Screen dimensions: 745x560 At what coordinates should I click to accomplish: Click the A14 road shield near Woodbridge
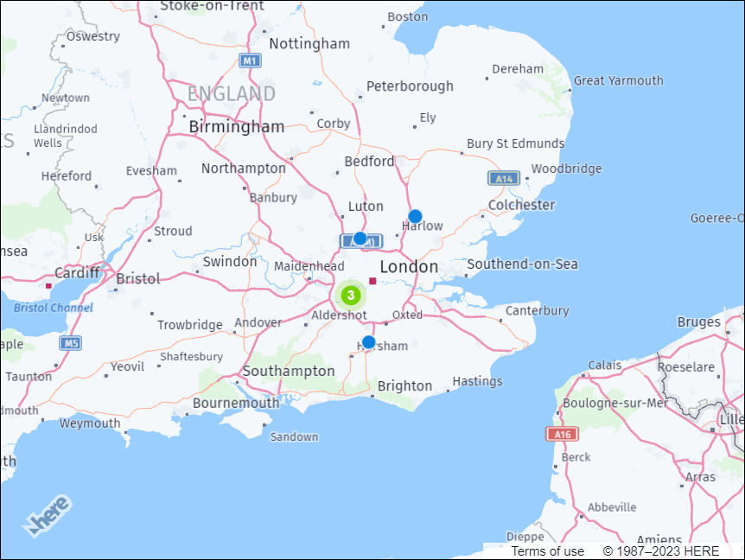tap(502, 178)
